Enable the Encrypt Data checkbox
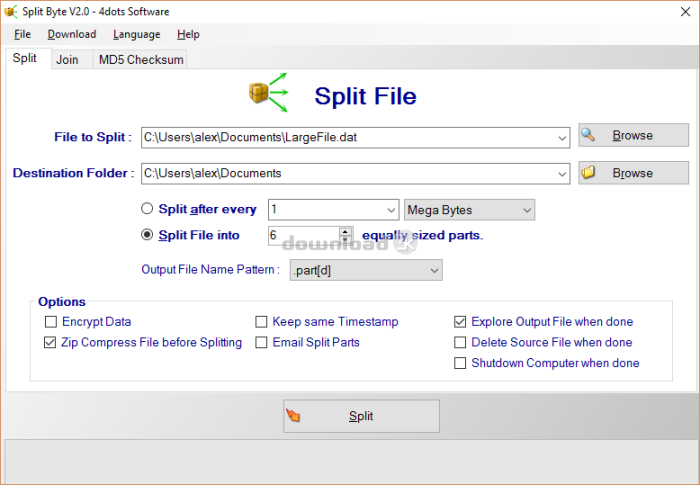The image size is (700, 485). [x=51, y=322]
